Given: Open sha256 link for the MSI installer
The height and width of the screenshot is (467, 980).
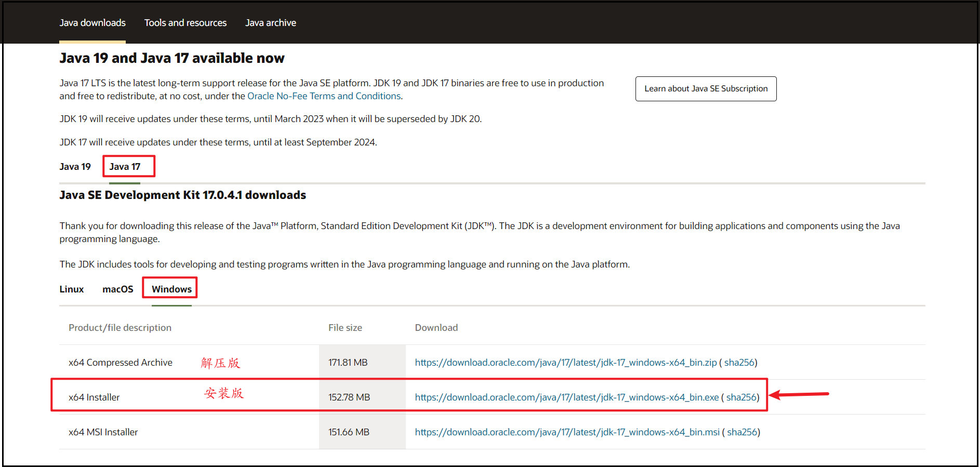Looking at the screenshot, I should pos(741,432).
